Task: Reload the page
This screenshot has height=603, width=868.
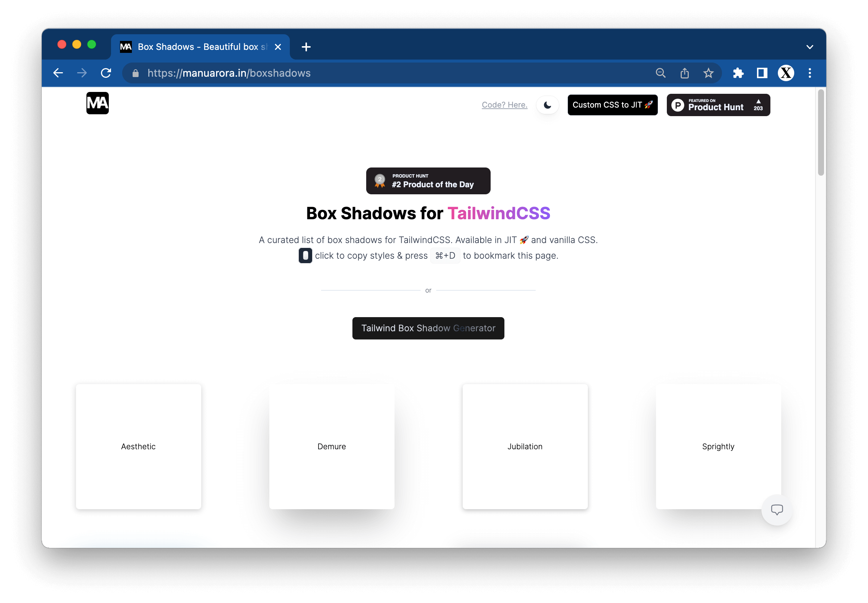Action: pyautogui.click(x=106, y=73)
